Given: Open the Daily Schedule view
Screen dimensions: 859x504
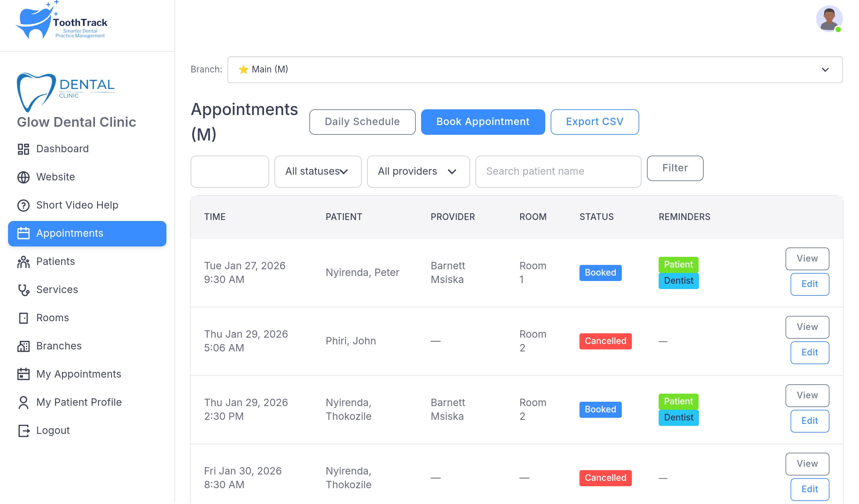Looking at the screenshot, I should (x=363, y=122).
